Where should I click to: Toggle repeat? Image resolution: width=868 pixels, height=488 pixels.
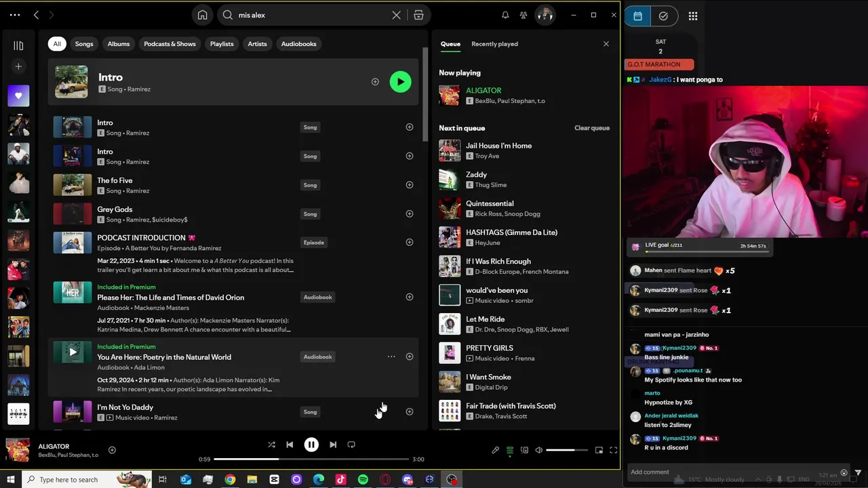(x=351, y=445)
